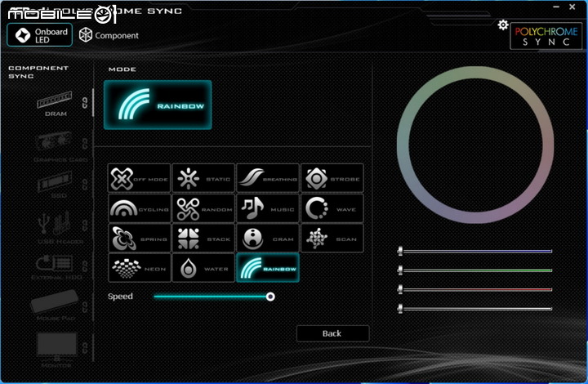Click the blue color channel slider
This screenshot has width=588, height=384.
point(474,251)
